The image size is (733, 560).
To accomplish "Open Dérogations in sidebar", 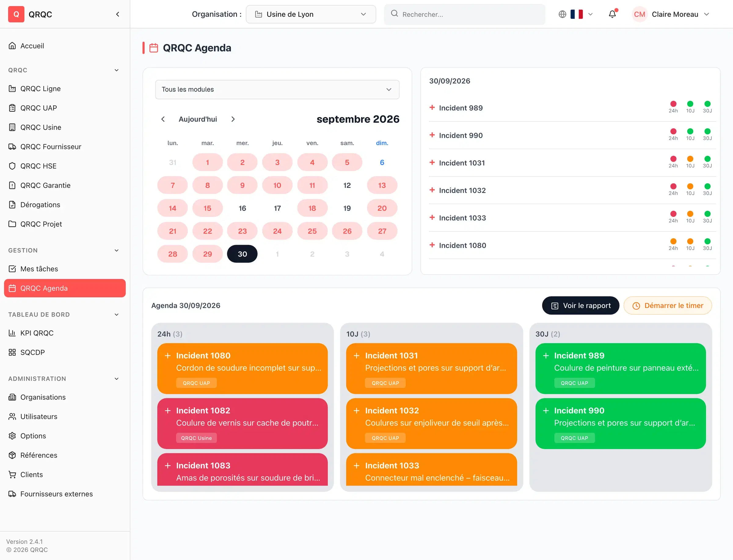I will tap(65, 205).
